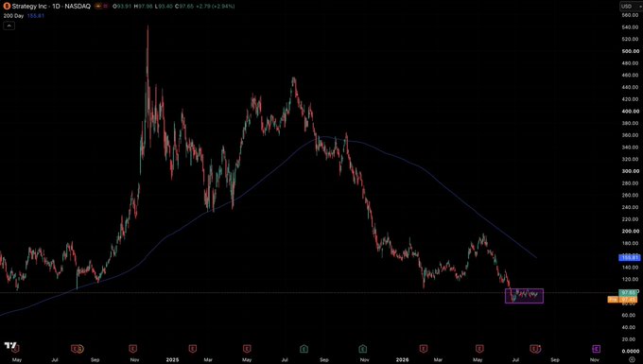This screenshot has width=643, height=364.
Task: Open the double earnings/dividend marker near Sep 2024
Action: [x=78, y=349]
